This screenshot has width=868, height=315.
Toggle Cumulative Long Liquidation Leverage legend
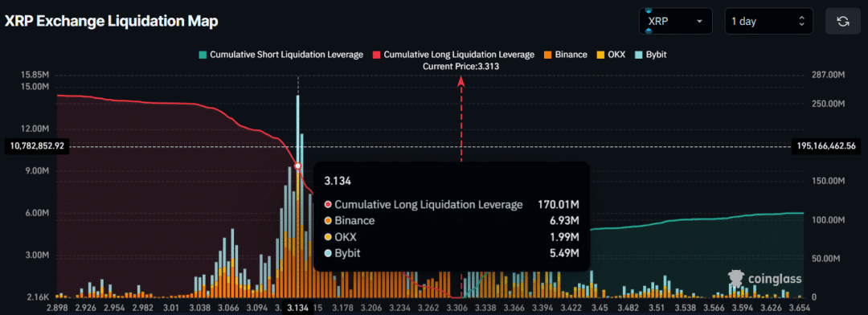[x=453, y=55]
